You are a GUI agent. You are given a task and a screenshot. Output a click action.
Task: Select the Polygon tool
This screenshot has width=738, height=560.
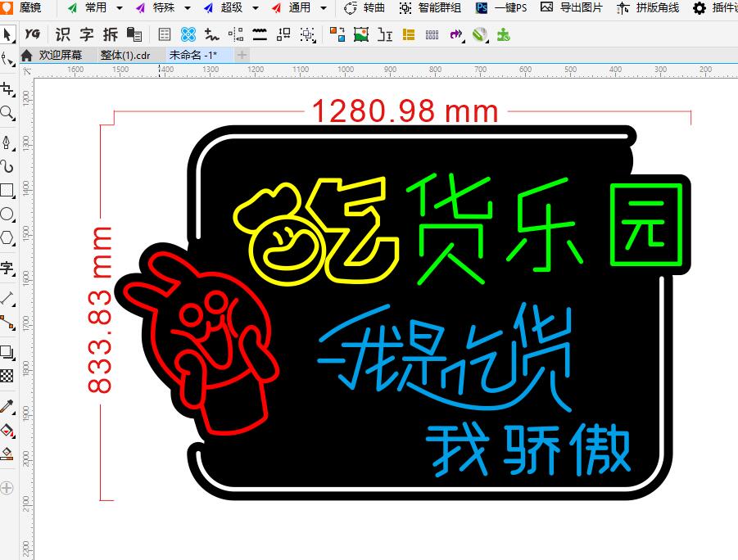point(7,237)
